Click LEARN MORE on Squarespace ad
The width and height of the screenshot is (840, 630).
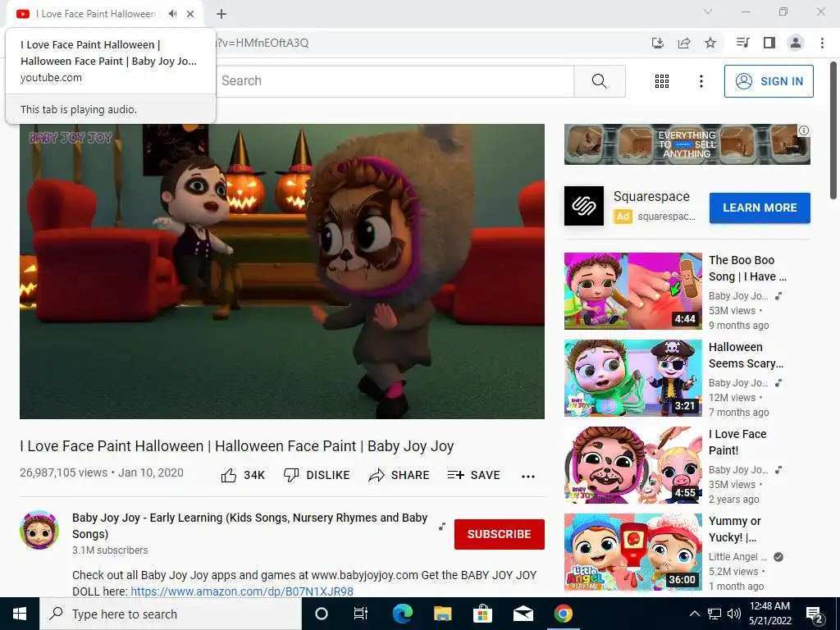[x=760, y=208]
